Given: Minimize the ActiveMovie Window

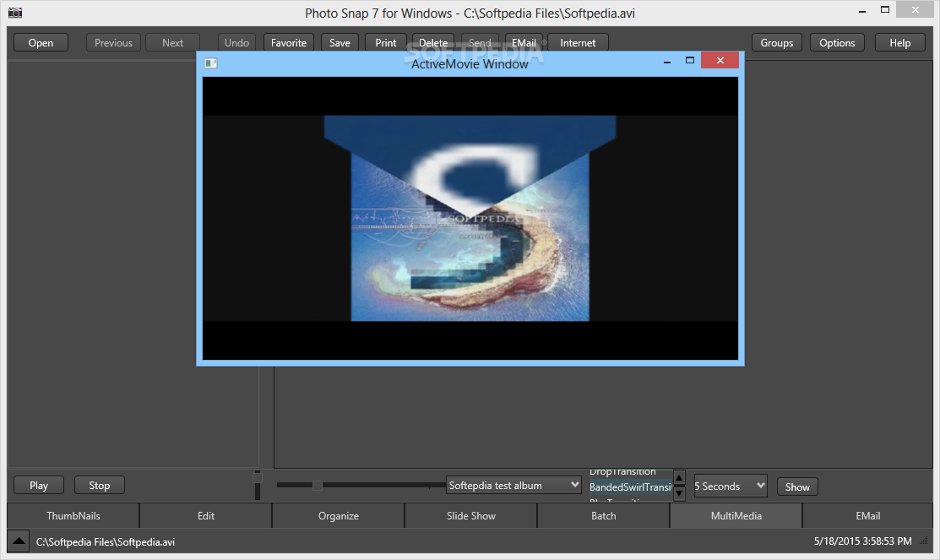Looking at the screenshot, I should pyautogui.click(x=666, y=61).
